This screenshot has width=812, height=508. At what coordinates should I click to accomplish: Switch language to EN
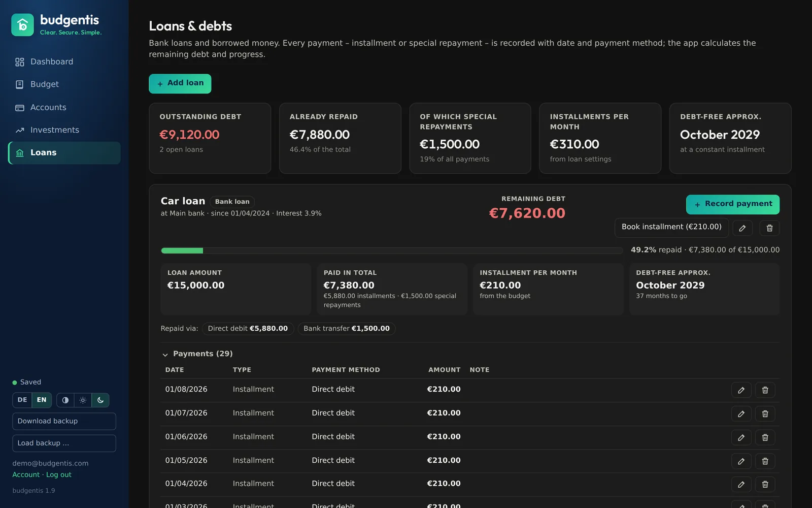click(42, 400)
